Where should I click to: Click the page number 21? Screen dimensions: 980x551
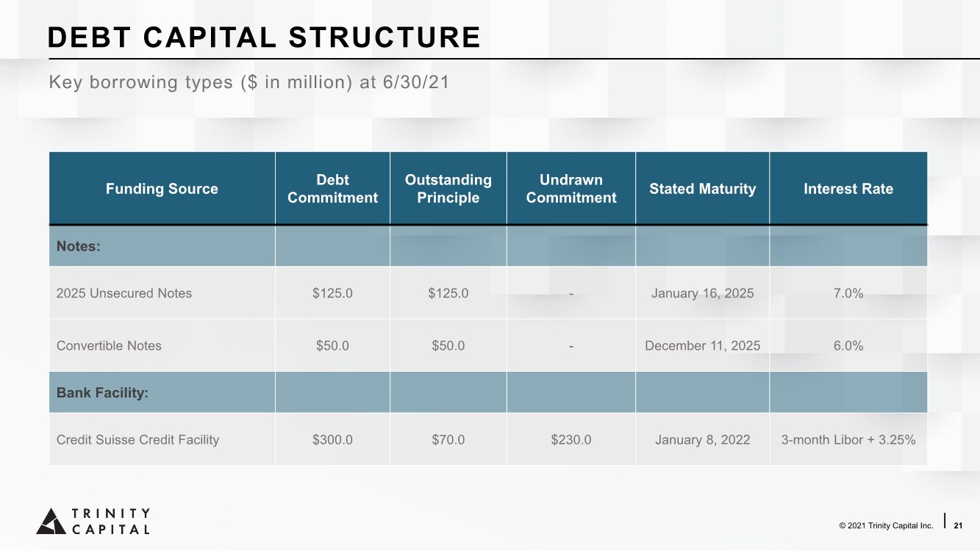point(957,525)
